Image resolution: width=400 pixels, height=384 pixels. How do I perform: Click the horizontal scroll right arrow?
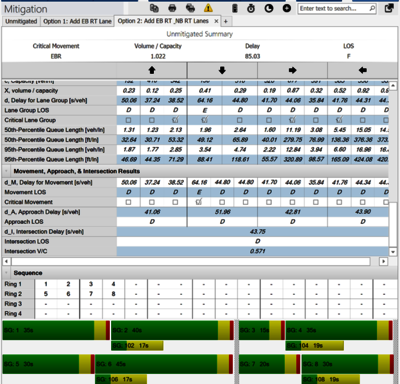point(383,261)
